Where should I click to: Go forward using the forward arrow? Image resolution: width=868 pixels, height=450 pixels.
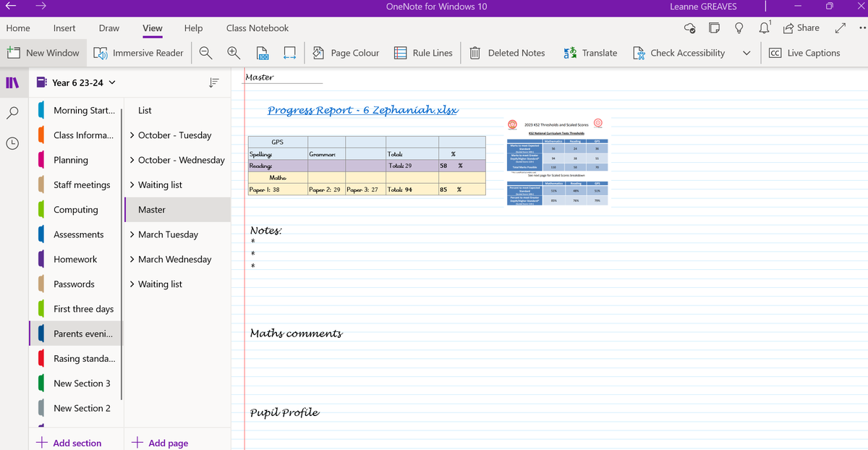pos(41,7)
